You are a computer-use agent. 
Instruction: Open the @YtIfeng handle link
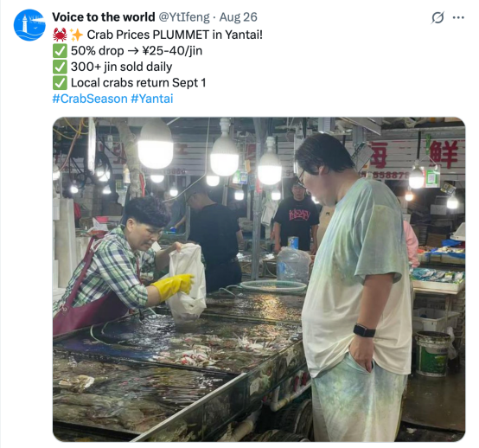tap(184, 17)
